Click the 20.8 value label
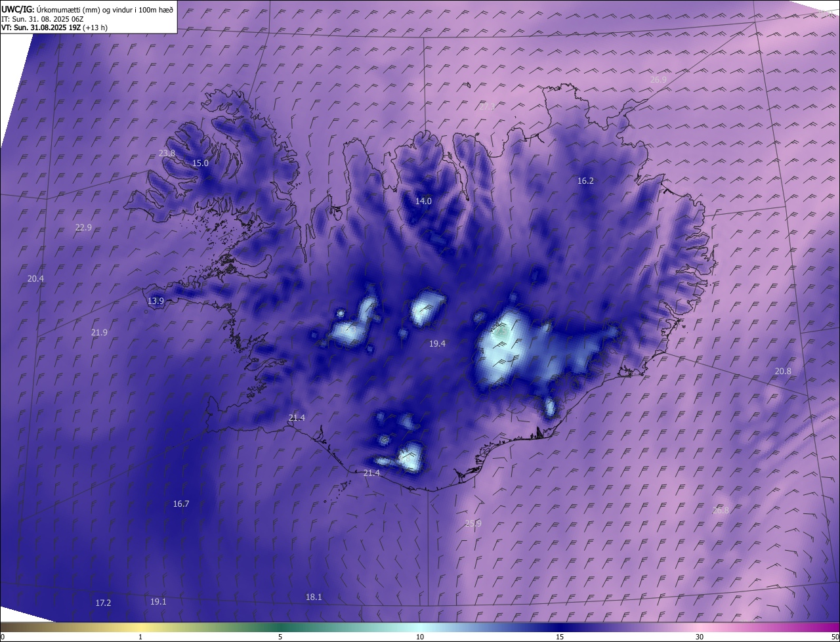840x642 pixels. 783,371
